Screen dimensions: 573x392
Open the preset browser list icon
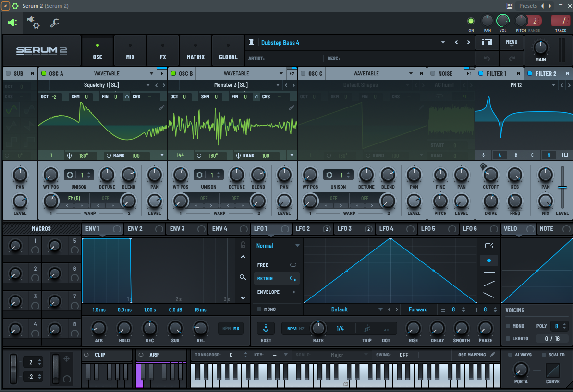click(x=487, y=42)
